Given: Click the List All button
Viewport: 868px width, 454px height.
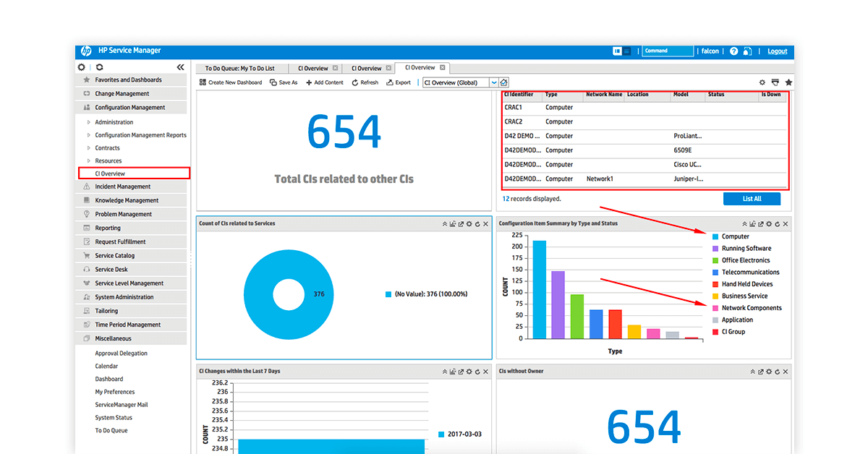Looking at the screenshot, I should (752, 198).
